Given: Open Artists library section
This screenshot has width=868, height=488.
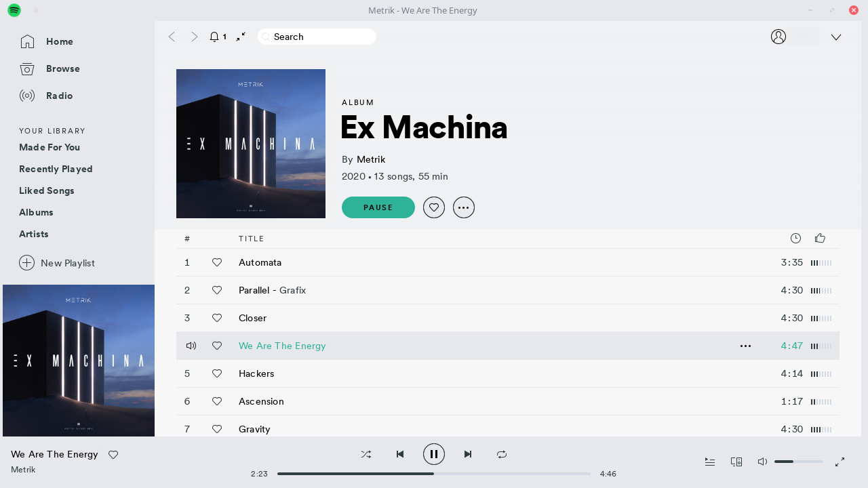Looking at the screenshot, I should tap(34, 234).
